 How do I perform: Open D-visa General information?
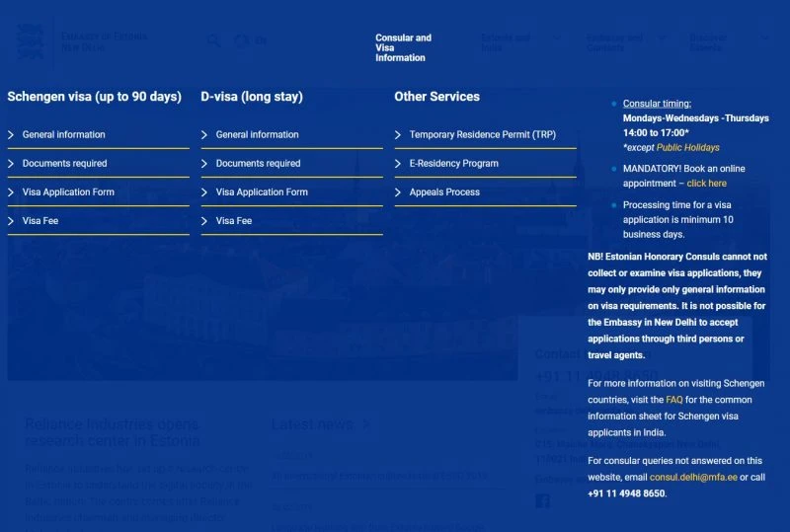pos(291,135)
